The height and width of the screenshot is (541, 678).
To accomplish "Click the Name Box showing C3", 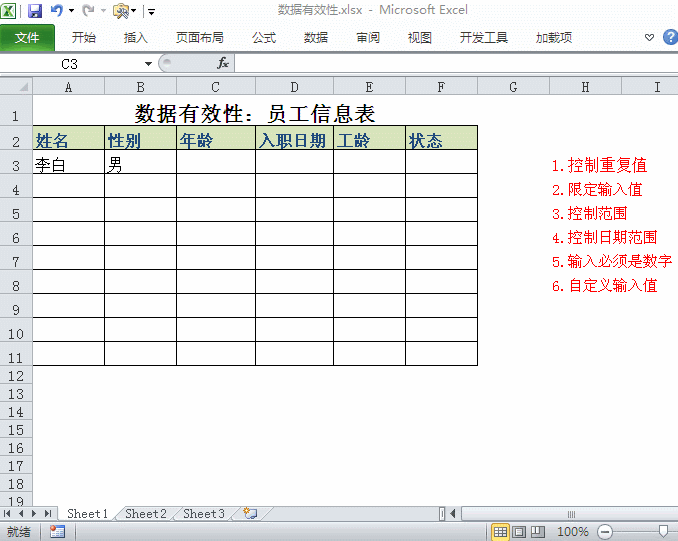I will click(70, 64).
